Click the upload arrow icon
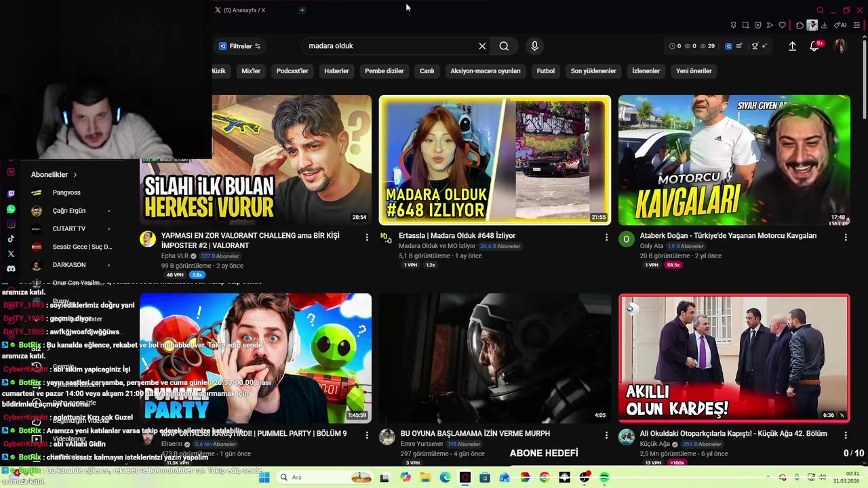The height and width of the screenshot is (488, 868). (x=792, y=46)
